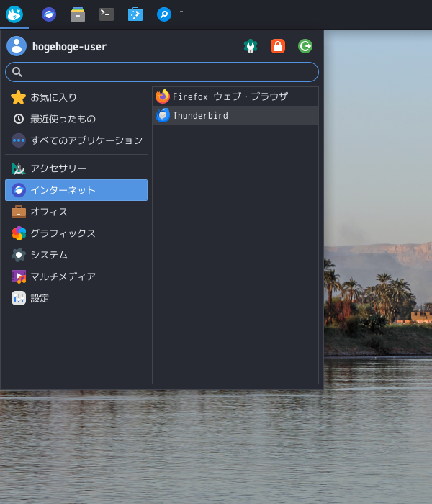Open the システム category
Image resolution: width=432 pixels, height=504 pixels.
pos(76,255)
